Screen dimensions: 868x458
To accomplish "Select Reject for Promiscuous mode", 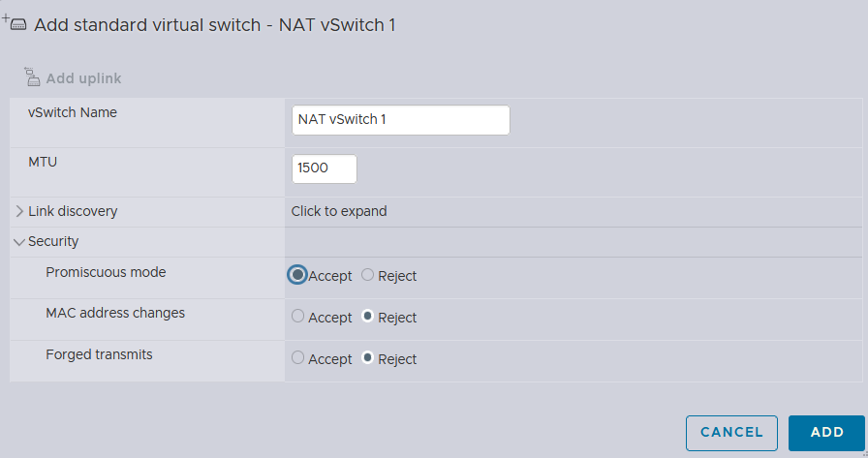I will tap(367, 275).
